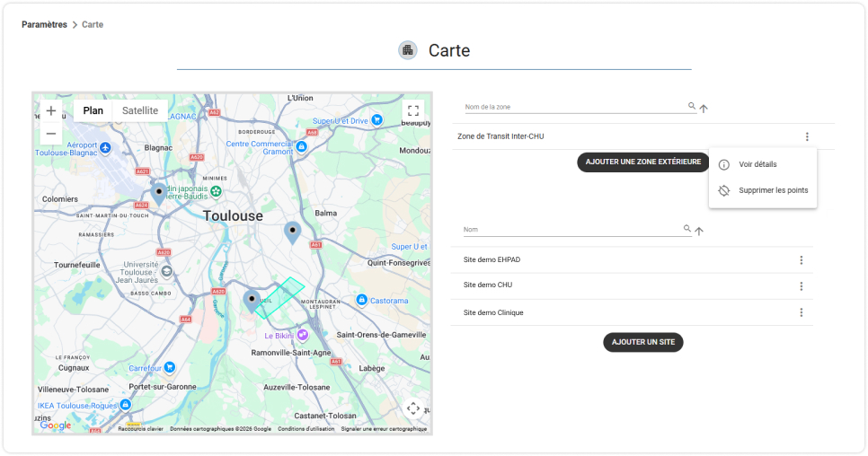Sort sites with arrow next to Nom field
The height and width of the screenshot is (456, 868).
pyautogui.click(x=699, y=231)
